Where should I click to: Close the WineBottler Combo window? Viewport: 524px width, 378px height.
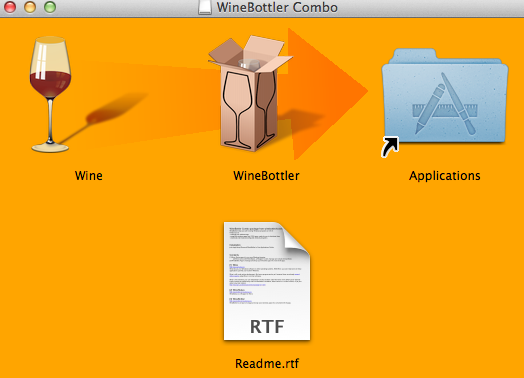click(10, 7)
